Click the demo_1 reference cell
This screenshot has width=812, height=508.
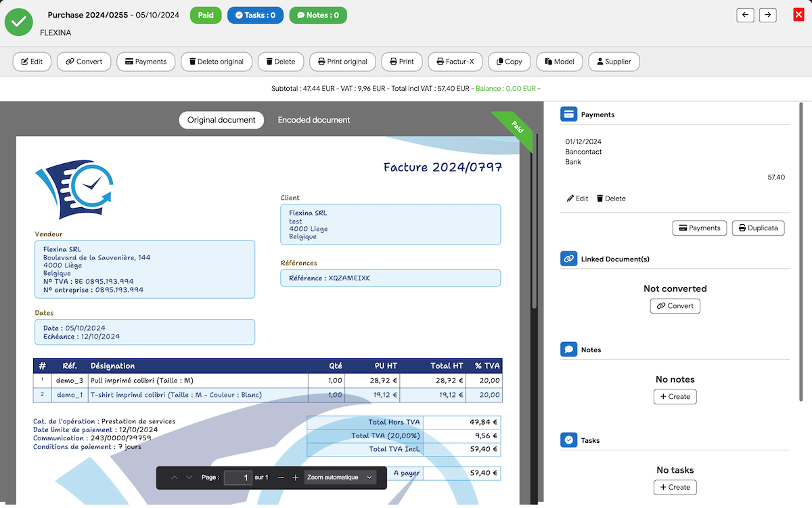(70, 395)
